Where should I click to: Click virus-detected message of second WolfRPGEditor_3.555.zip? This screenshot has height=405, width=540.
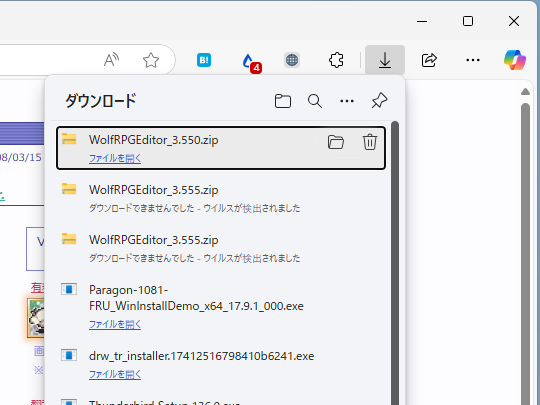click(x=195, y=258)
